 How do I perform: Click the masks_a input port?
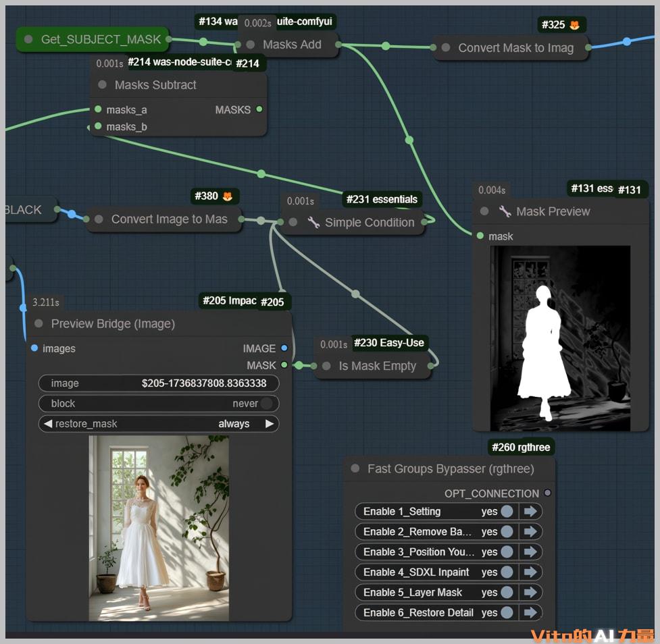pyautogui.click(x=98, y=109)
